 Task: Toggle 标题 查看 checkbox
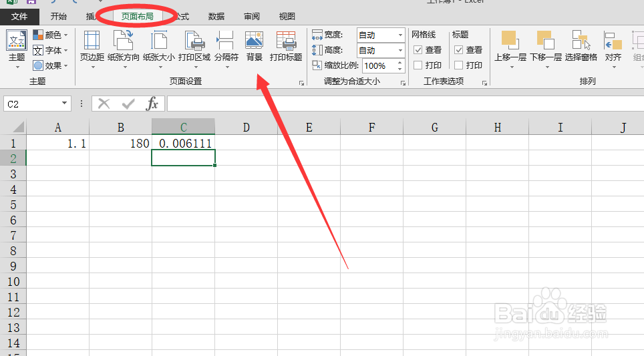click(x=459, y=50)
